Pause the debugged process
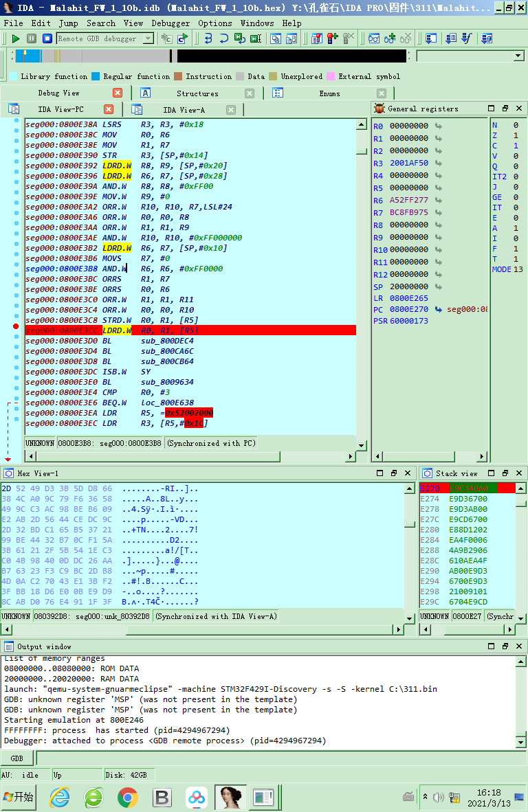This screenshot has height=812, width=528. 32,39
